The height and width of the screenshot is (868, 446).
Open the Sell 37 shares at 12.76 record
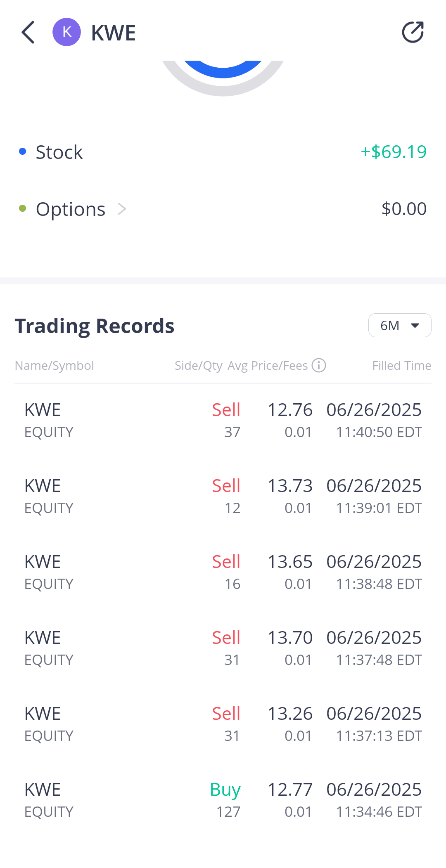click(x=223, y=420)
